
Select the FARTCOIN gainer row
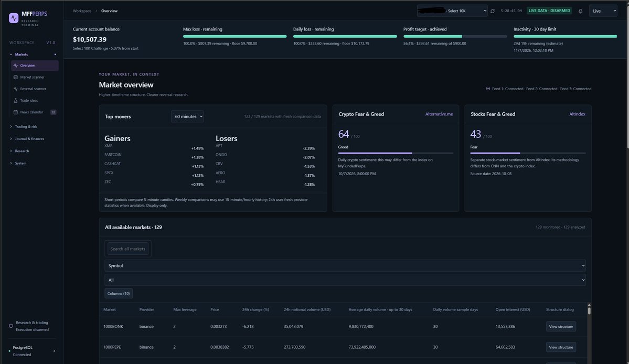[154, 156]
